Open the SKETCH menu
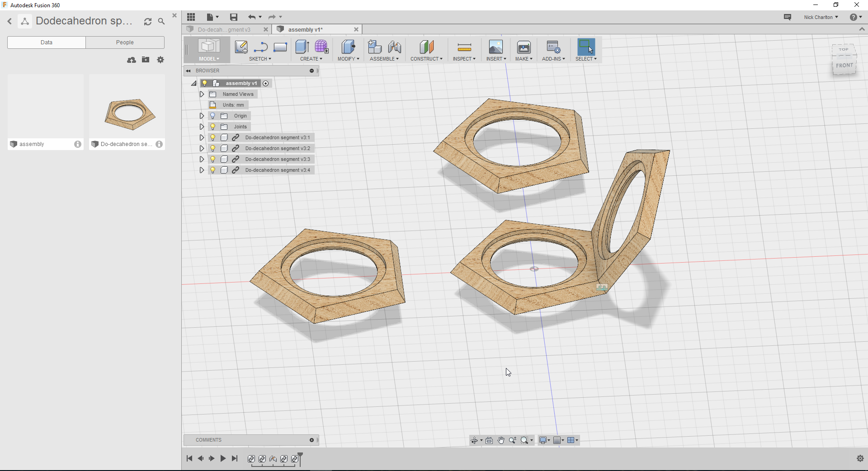Viewport: 868px width, 471px height. coord(260,59)
